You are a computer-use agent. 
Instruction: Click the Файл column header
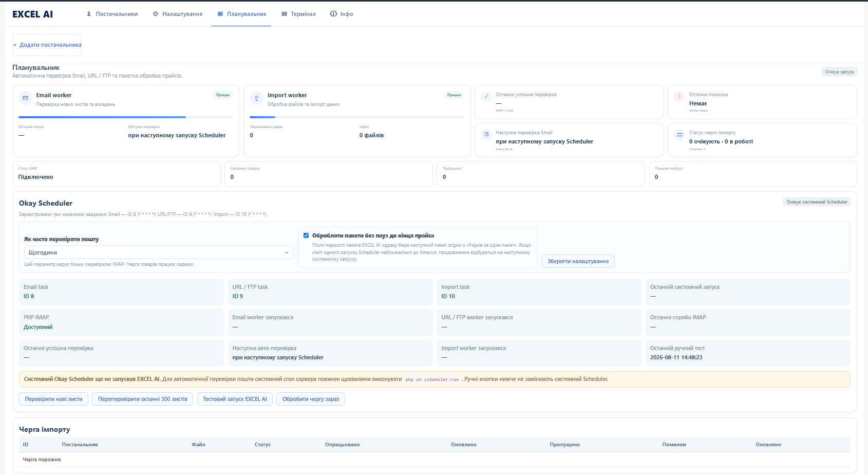pos(198,445)
